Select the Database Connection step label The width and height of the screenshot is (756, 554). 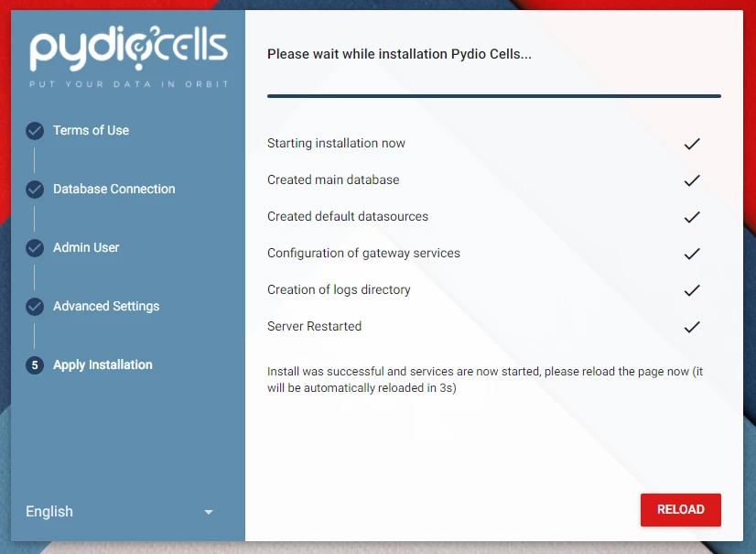coord(113,190)
